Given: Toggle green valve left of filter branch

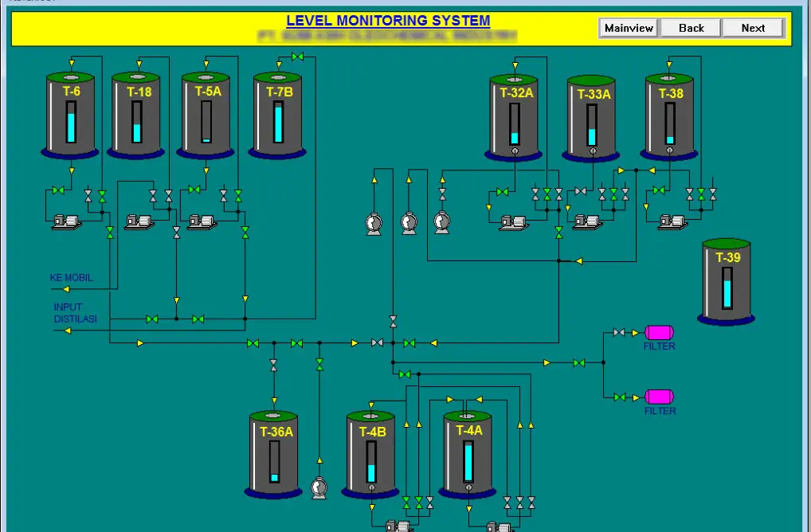Looking at the screenshot, I should tap(579, 363).
